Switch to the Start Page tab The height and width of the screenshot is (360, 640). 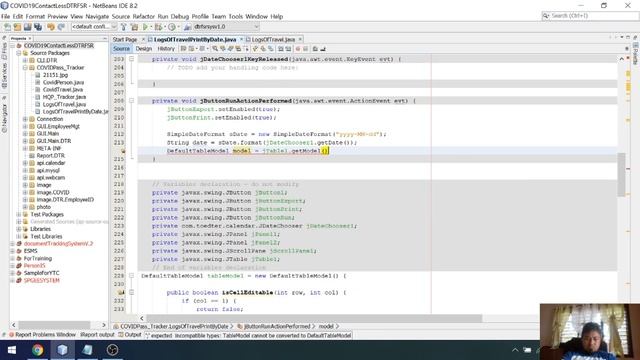point(125,40)
